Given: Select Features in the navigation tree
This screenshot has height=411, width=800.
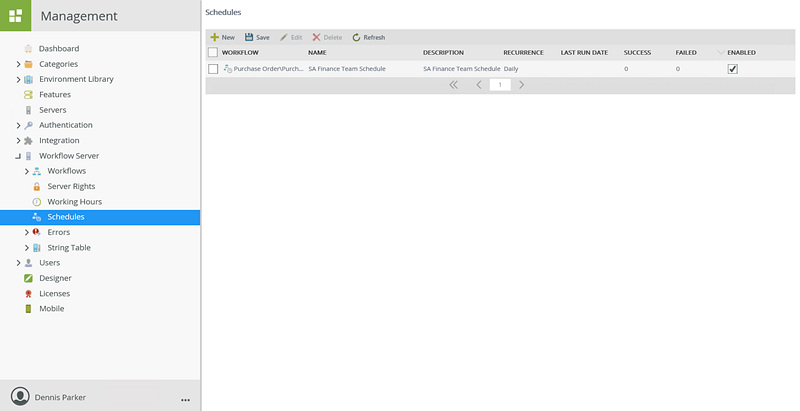Looking at the screenshot, I should point(55,94).
